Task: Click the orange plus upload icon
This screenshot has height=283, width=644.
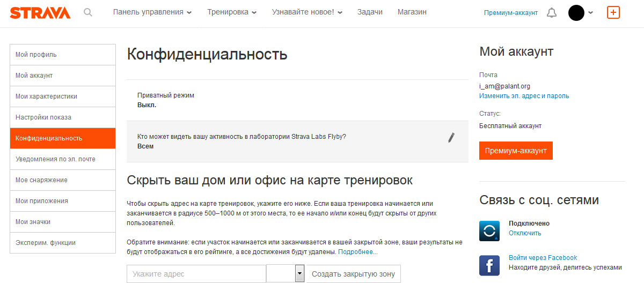Action: point(613,12)
